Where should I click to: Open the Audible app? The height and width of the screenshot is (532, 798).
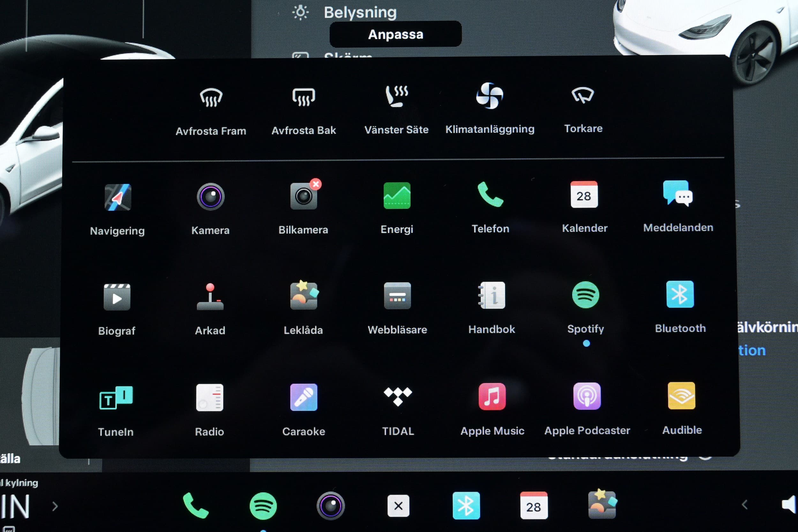point(681,396)
